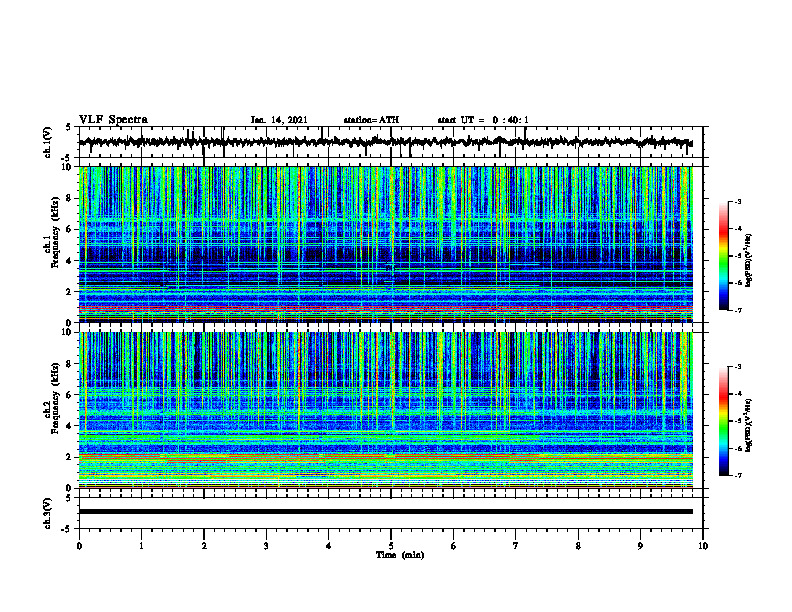Click the time axis tick label "7"
The height and width of the screenshot is (612, 792).
(516, 546)
